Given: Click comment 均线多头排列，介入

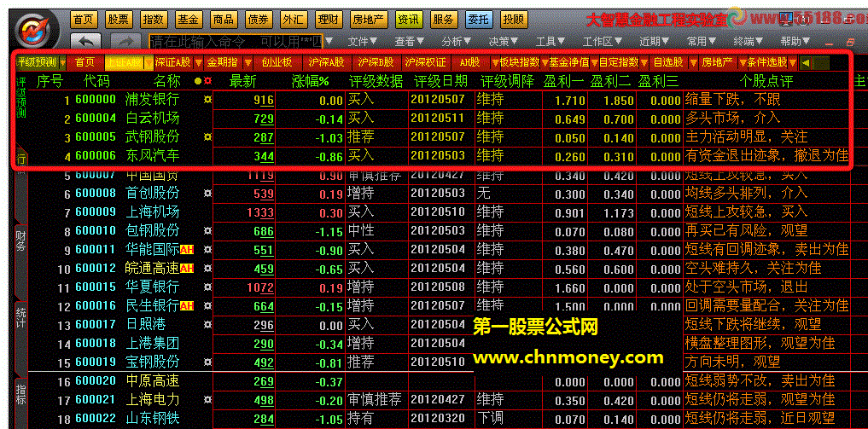Looking at the screenshot, I should pos(746,193).
